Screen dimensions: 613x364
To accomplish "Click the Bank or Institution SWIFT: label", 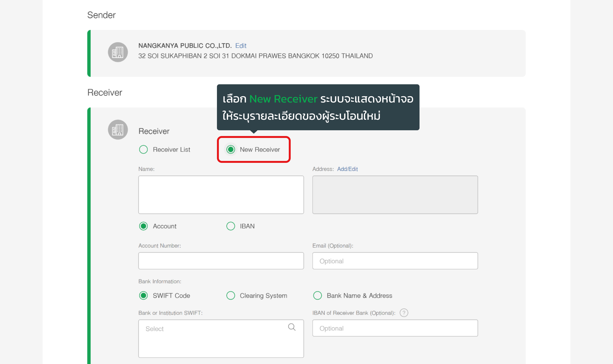I will (x=170, y=313).
